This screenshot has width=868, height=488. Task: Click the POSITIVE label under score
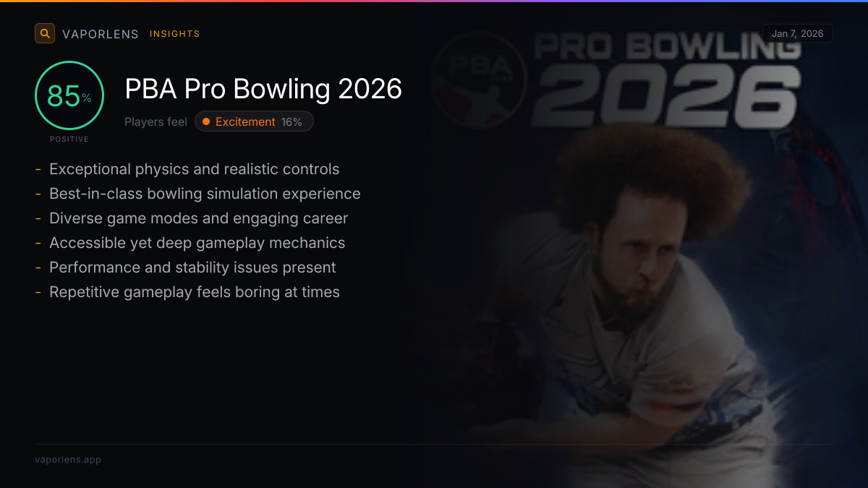[69, 139]
